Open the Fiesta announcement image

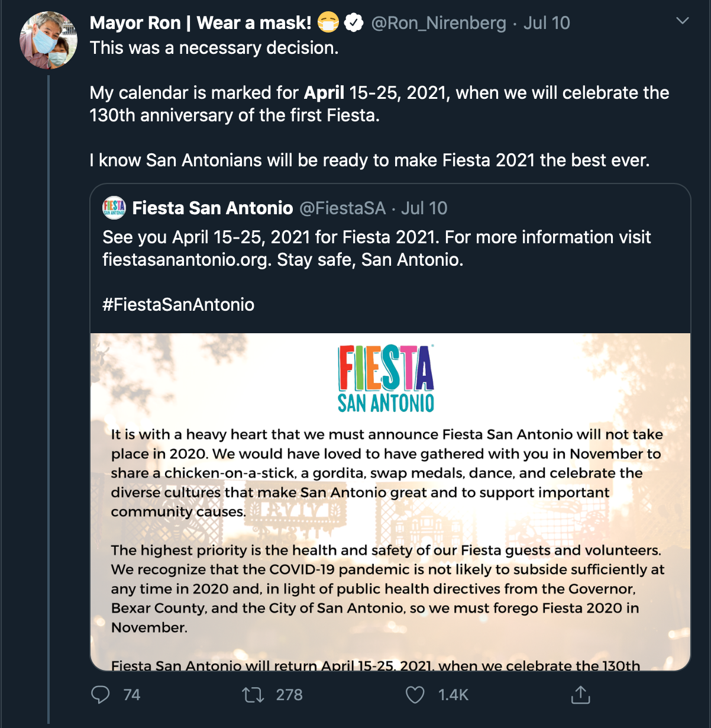click(390, 502)
